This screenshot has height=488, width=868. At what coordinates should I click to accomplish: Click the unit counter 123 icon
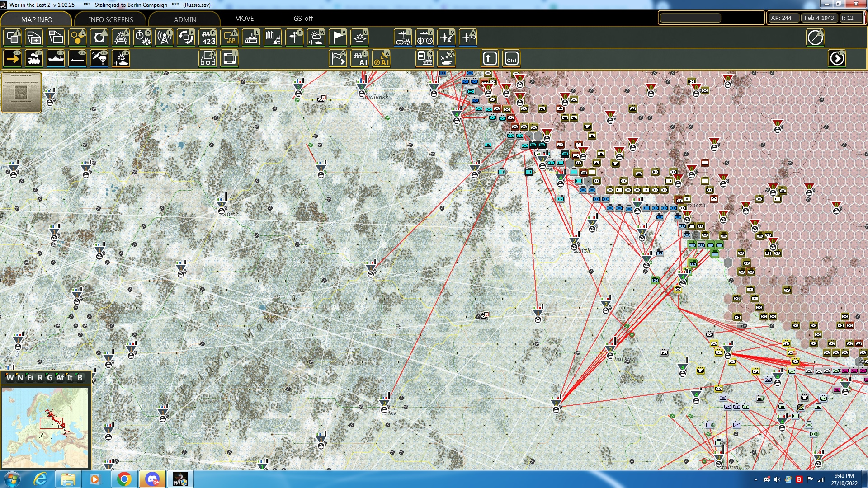pyautogui.click(x=208, y=38)
